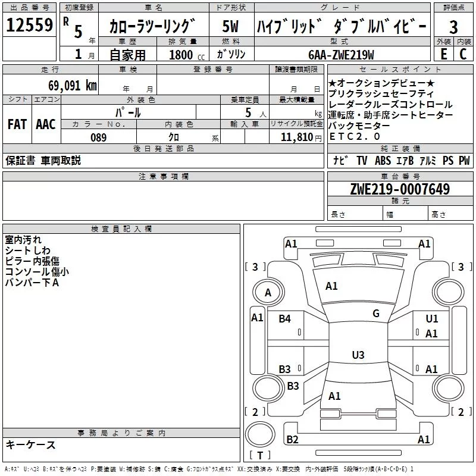The width and height of the screenshot is (476, 476).
Task: Click the exterior grade letter E
Action: click(444, 54)
